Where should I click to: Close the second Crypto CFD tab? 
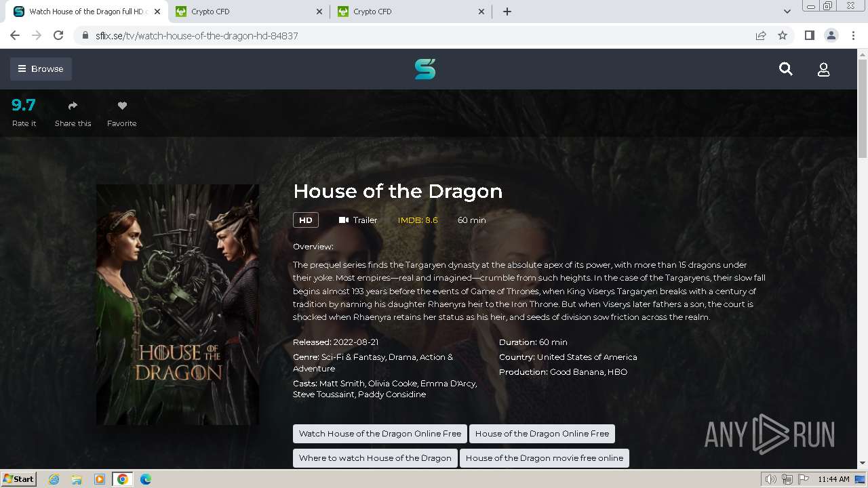click(x=481, y=12)
